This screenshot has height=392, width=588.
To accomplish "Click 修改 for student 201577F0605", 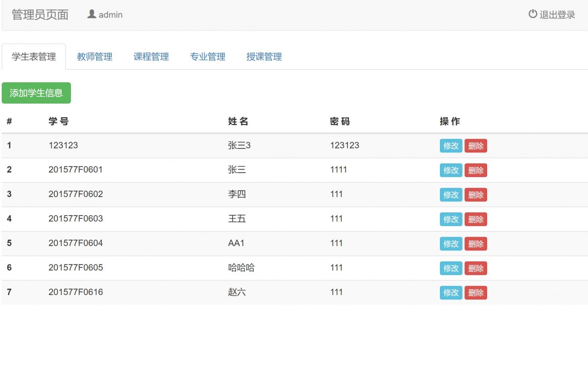I will [x=450, y=268].
